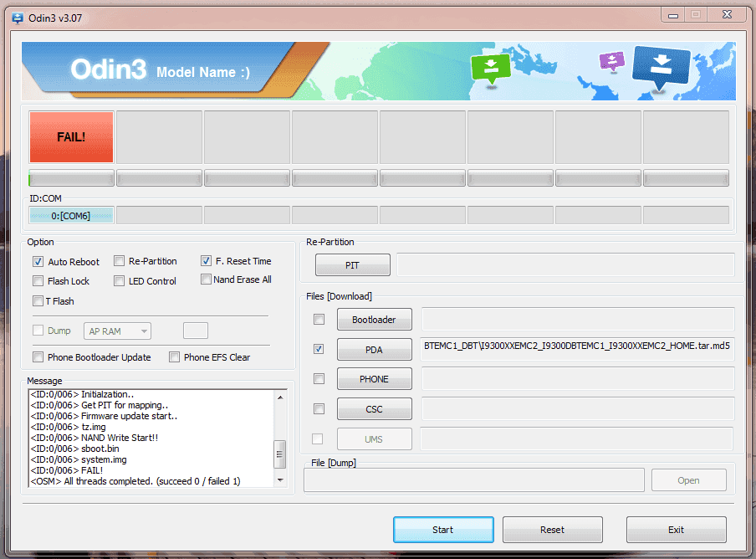Viewport: 756px width, 559px height.
Task: Click the Bootloader file button
Action: [374, 320]
